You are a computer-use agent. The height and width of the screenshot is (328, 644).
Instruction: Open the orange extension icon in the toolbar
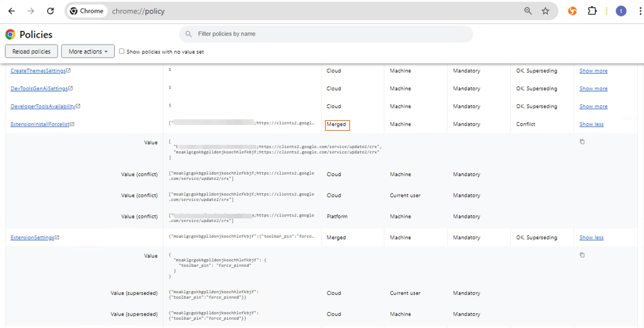point(572,11)
